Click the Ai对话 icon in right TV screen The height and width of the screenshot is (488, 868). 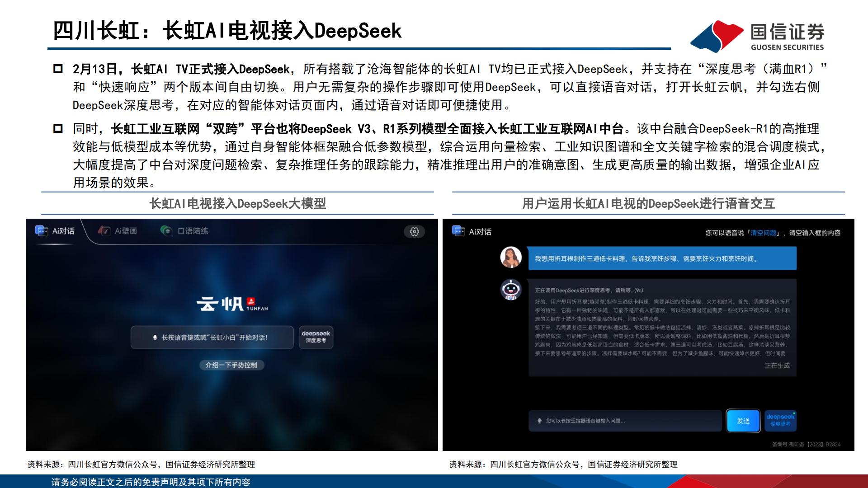(458, 231)
